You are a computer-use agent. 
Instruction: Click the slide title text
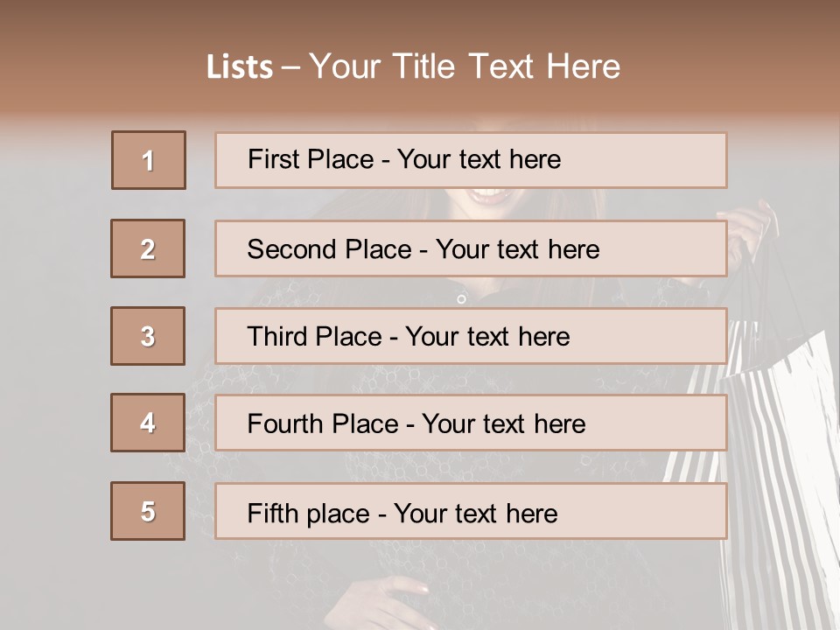coord(413,66)
